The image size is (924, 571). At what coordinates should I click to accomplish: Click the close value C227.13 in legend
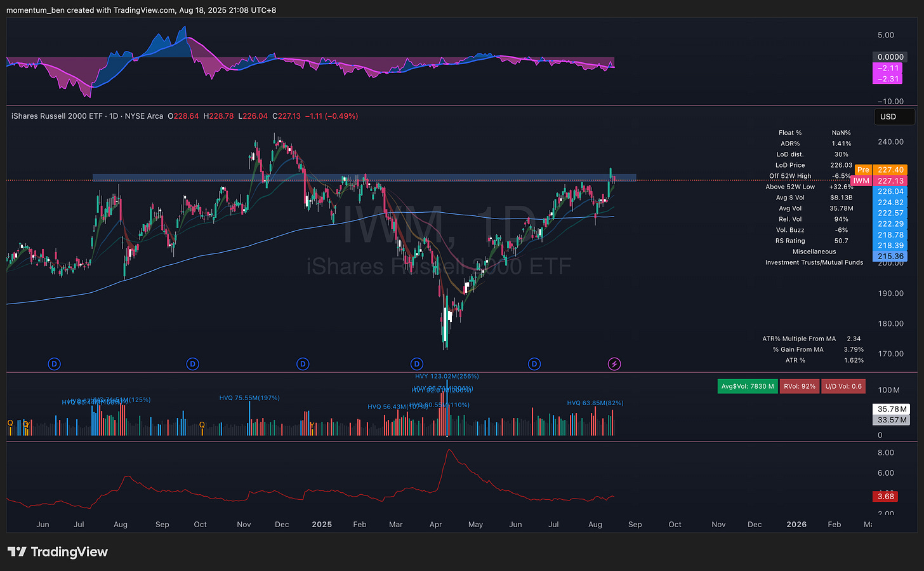[287, 116]
